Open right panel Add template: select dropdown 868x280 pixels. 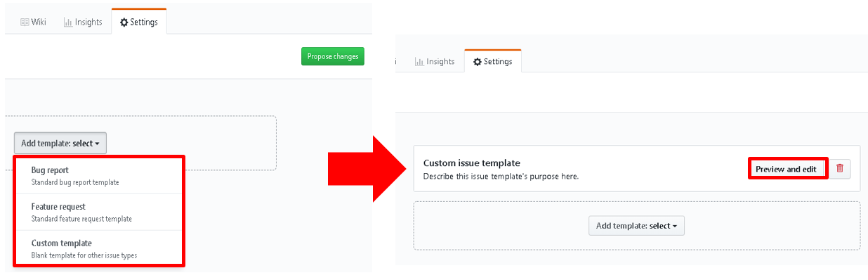(x=636, y=226)
